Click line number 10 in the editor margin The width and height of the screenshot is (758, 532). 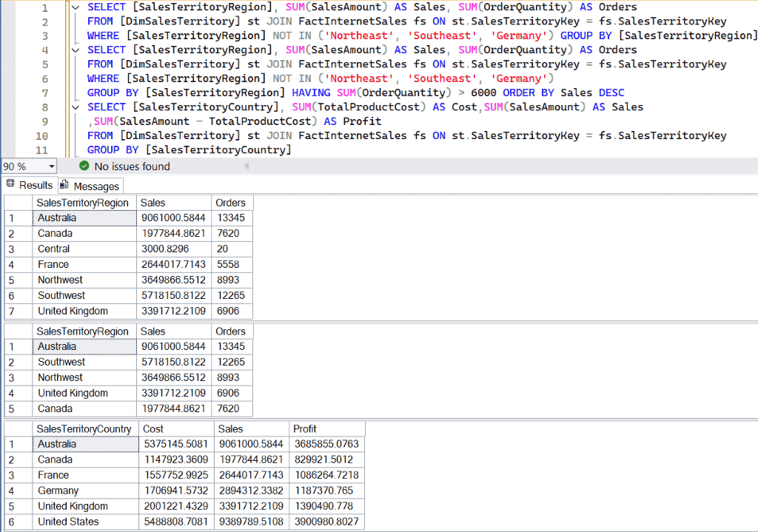41,135
